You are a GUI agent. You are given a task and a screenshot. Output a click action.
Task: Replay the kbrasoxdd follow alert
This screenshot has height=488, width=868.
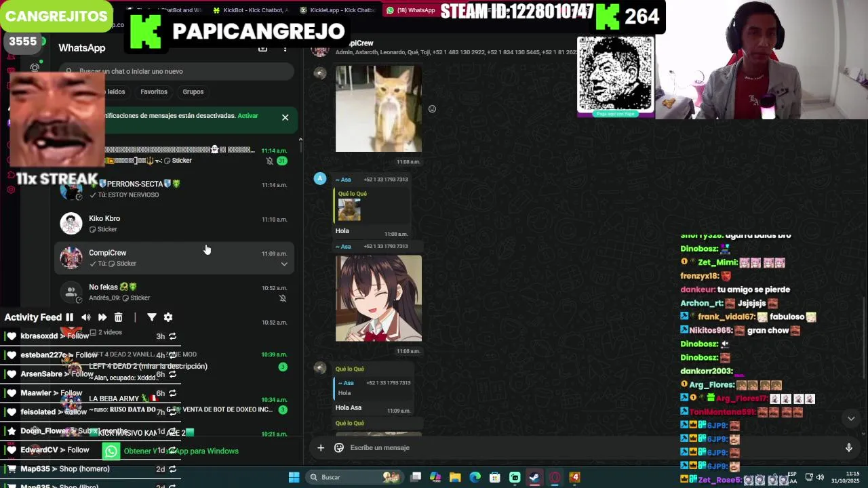tap(172, 336)
